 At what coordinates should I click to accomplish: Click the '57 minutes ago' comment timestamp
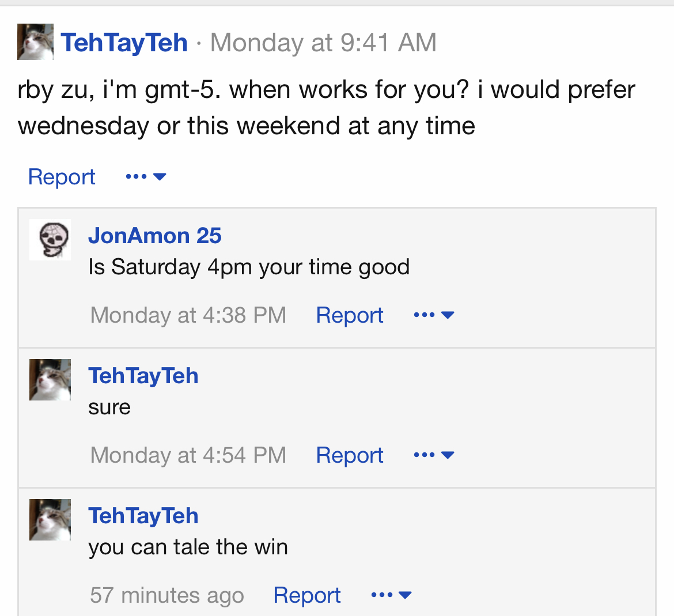pos(167,595)
